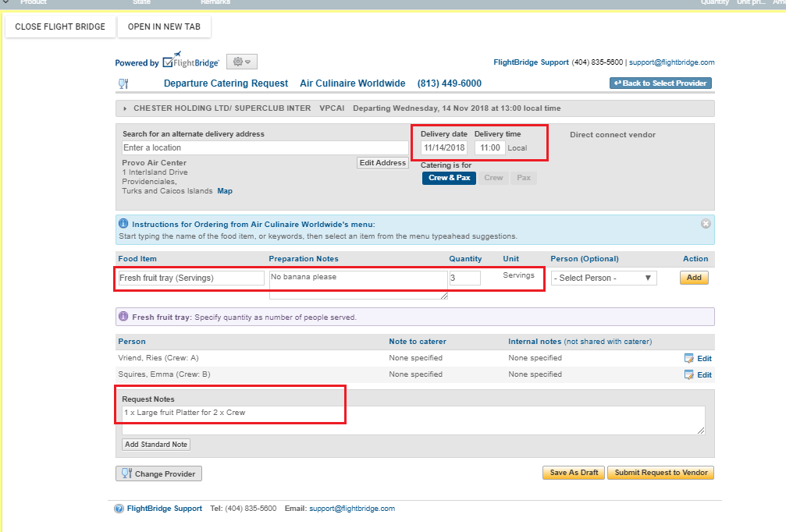Viewport: 786px width, 532px height.
Task: Go back to Select Provider
Action: tap(660, 83)
